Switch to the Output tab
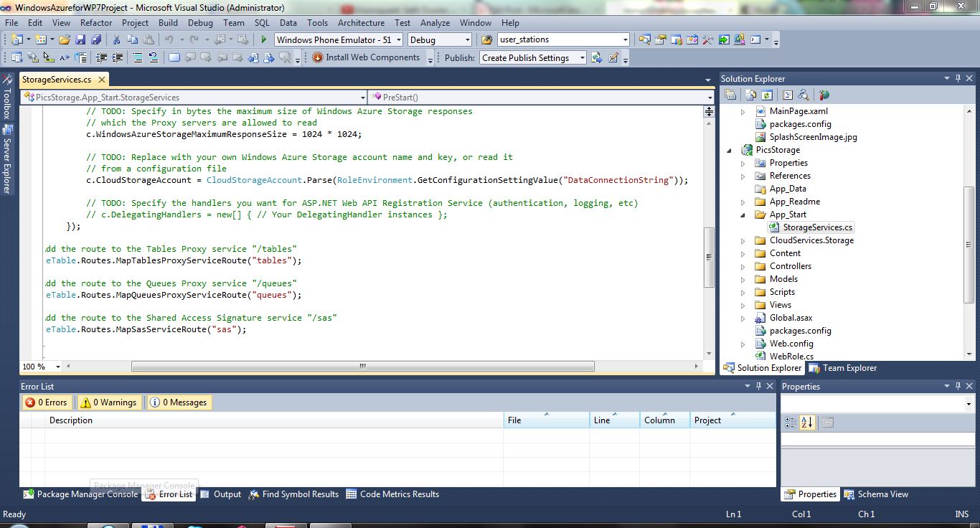This screenshot has width=980, height=528. [221, 494]
